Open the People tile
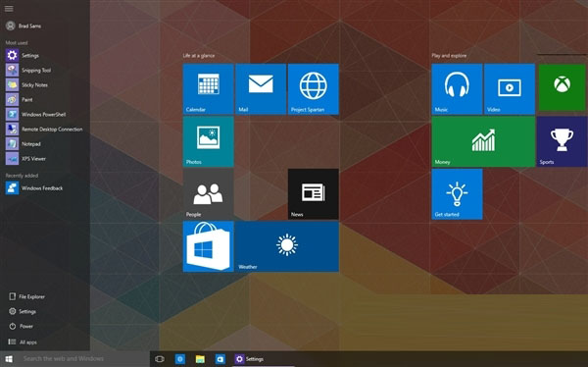 (x=208, y=194)
